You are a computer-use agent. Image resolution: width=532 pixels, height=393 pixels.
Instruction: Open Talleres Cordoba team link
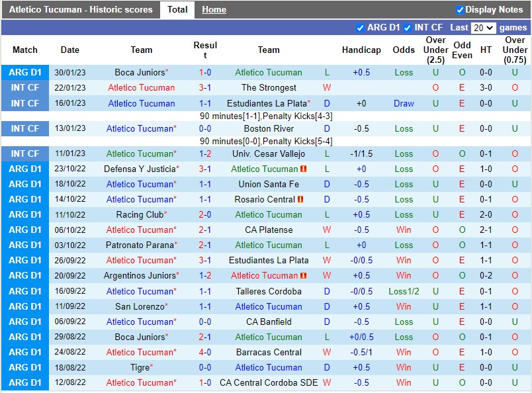coord(269,291)
